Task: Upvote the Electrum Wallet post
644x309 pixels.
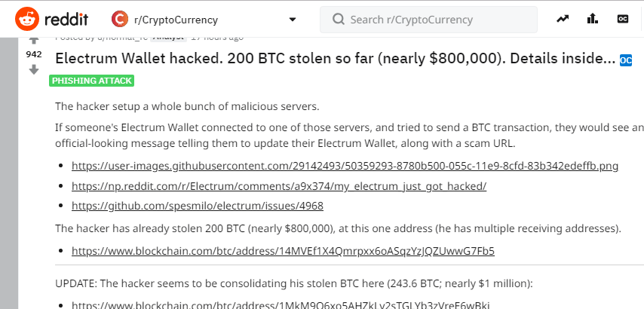Action: 34,40
